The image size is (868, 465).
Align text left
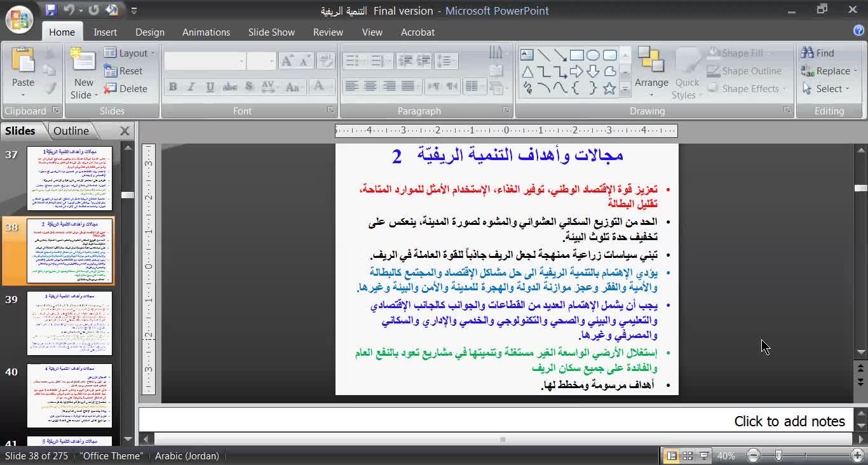tap(351, 86)
